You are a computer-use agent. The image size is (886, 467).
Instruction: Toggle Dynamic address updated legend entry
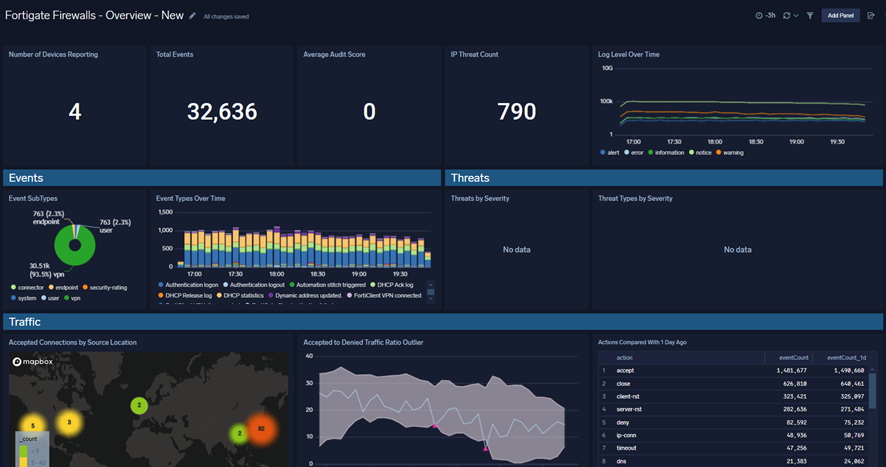tap(305, 296)
